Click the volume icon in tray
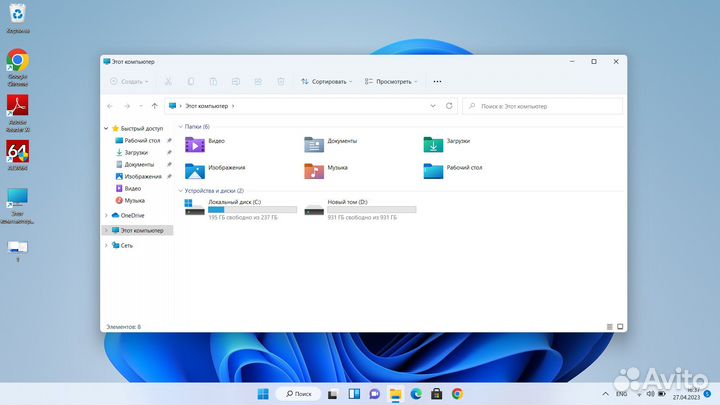Viewport: 720px width, 405px height. (650, 394)
